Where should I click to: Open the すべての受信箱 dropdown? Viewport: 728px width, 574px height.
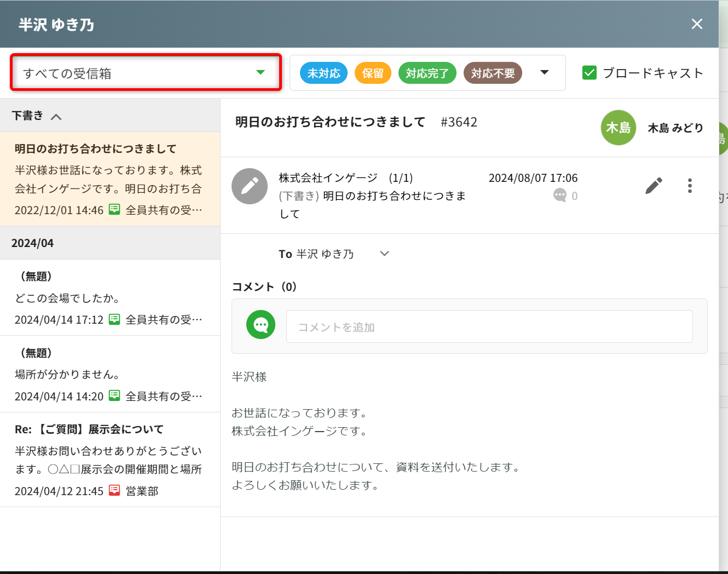[x=146, y=73]
